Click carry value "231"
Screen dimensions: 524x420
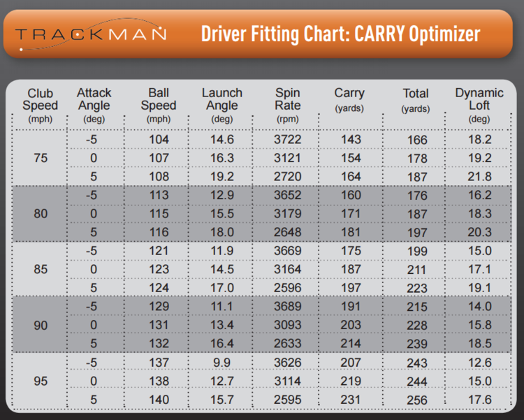coord(351,400)
